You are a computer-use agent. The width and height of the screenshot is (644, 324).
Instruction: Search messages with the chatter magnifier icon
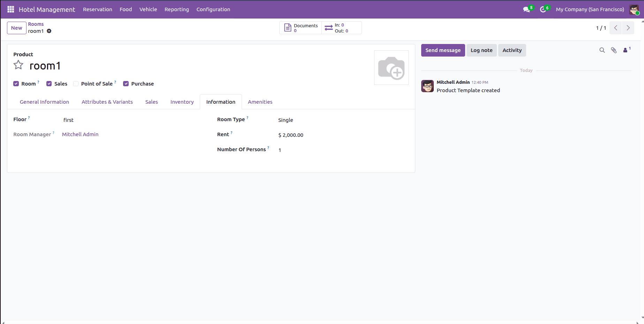click(602, 50)
